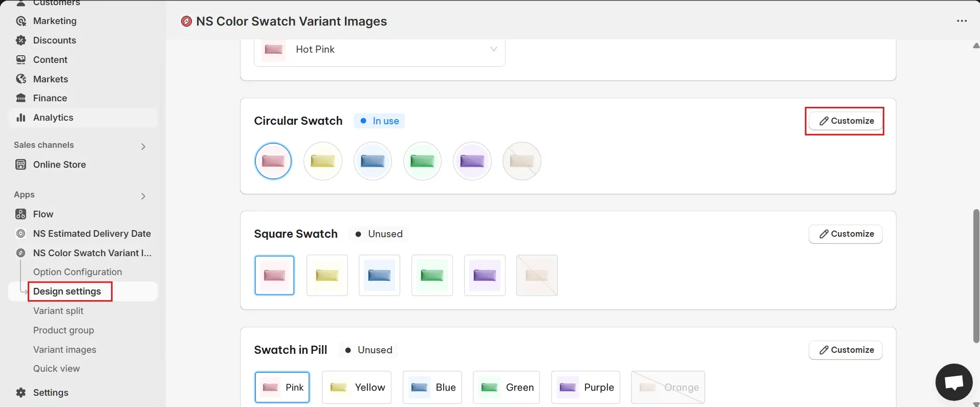
Task: Click the Finance bank icon
Action: point(21,98)
